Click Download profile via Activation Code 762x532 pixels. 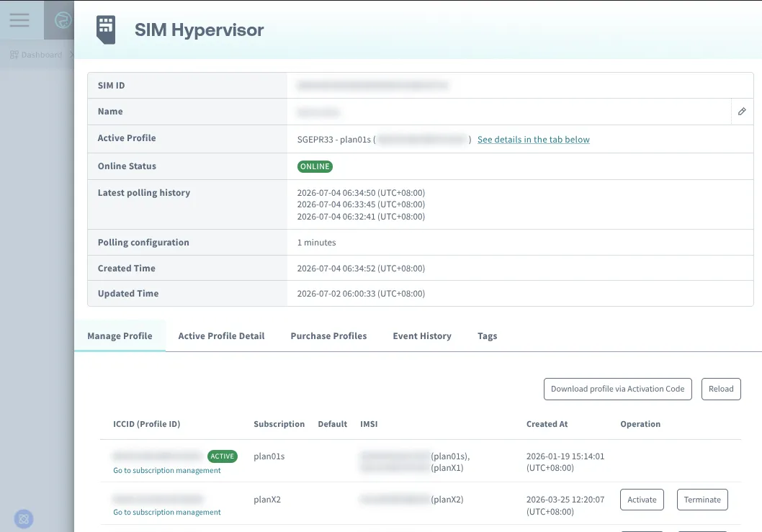618,389
